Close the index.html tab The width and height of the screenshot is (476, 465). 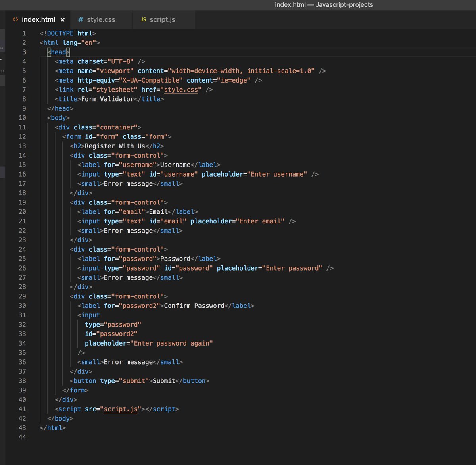63,20
